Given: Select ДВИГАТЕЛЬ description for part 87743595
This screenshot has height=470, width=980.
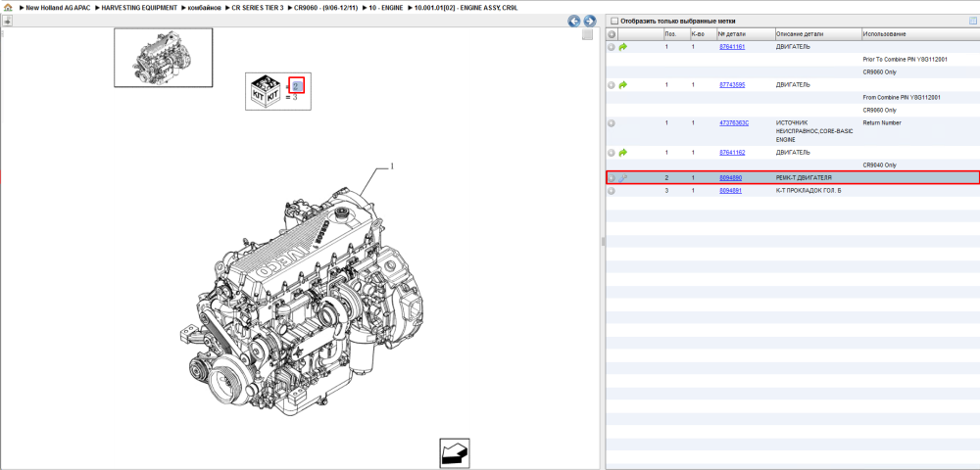Looking at the screenshot, I should (x=793, y=85).
